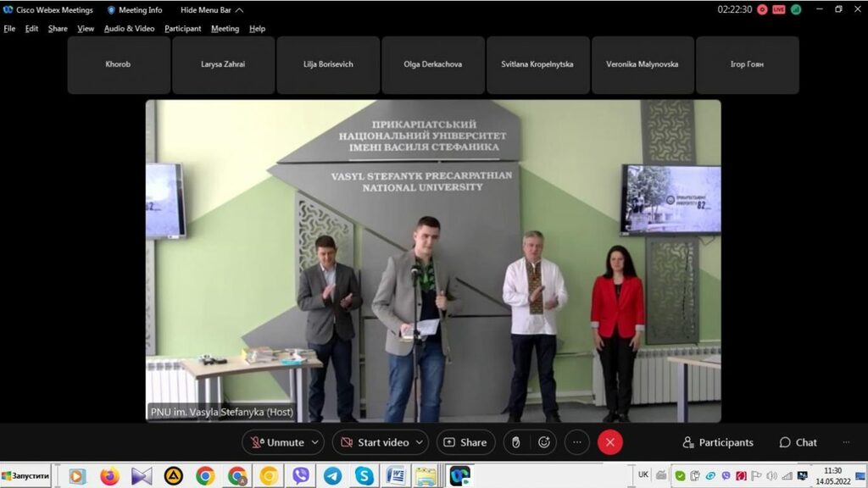Open the reactions smiley icon
868x488 pixels.
pyautogui.click(x=544, y=442)
